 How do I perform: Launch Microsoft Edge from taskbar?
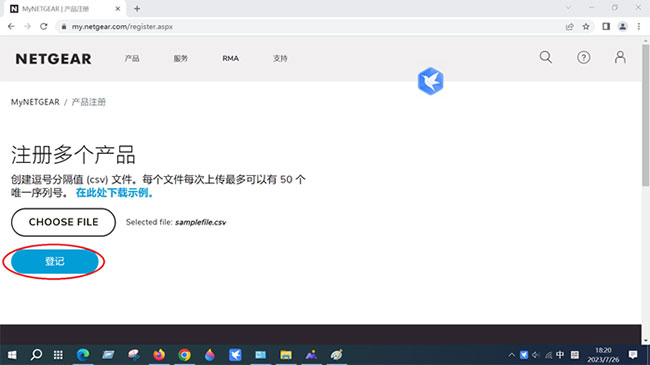tap(83, 355)
